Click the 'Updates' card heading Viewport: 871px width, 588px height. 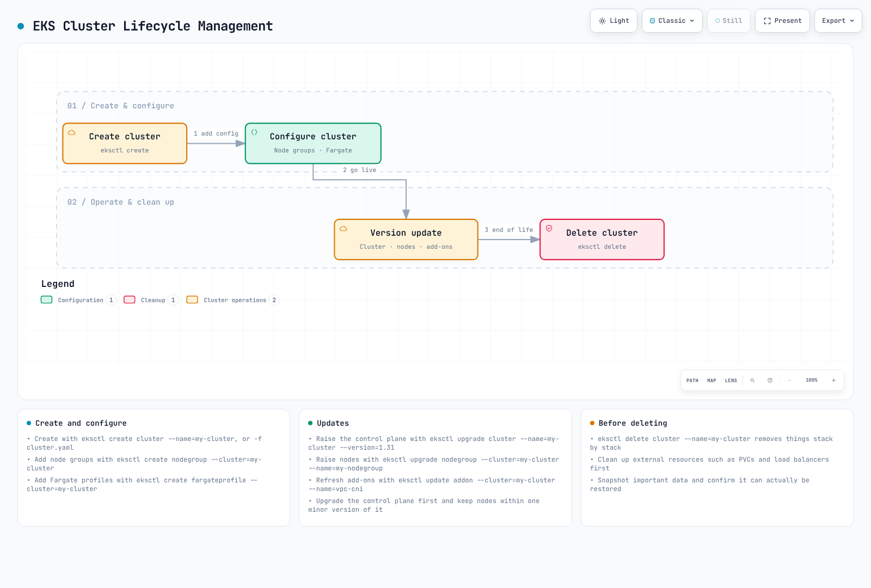coord(333,423)
